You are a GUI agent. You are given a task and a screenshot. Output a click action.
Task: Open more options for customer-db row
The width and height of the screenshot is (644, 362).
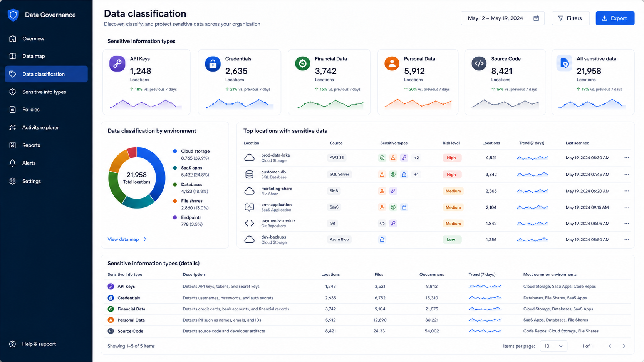pos(627,174)
